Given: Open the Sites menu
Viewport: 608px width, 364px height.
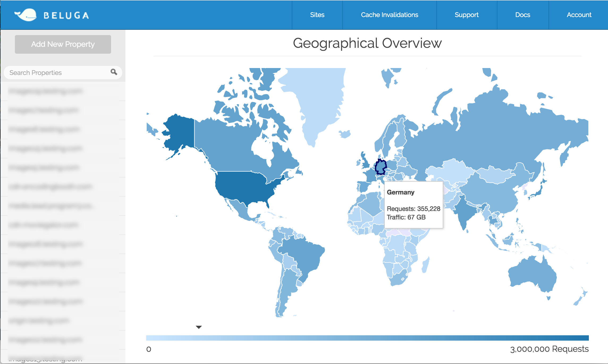Looking at the screenshot, I should click(x=317, y=15).
